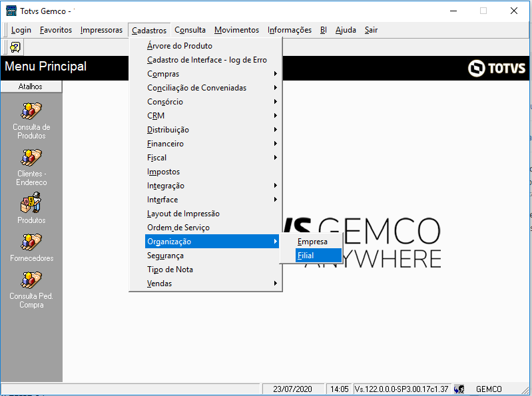
Task: Expand the Compras submenu
Action: pos(212,74)
